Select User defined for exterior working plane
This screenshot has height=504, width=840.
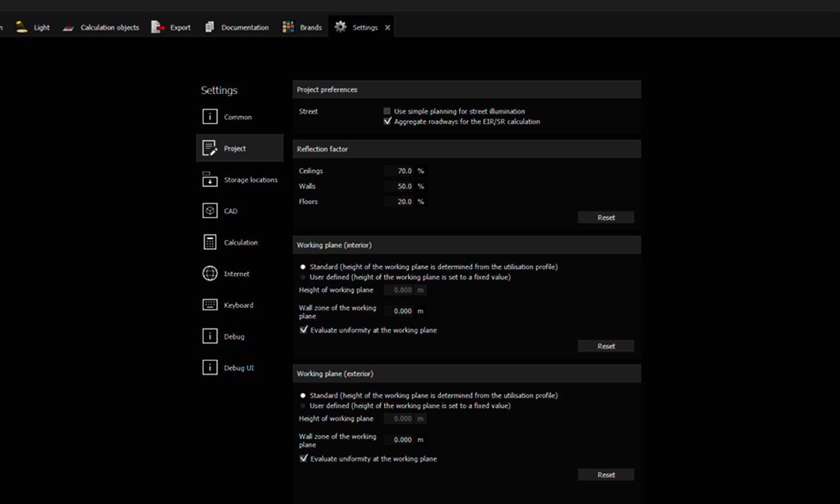click(x=303, y=406)
